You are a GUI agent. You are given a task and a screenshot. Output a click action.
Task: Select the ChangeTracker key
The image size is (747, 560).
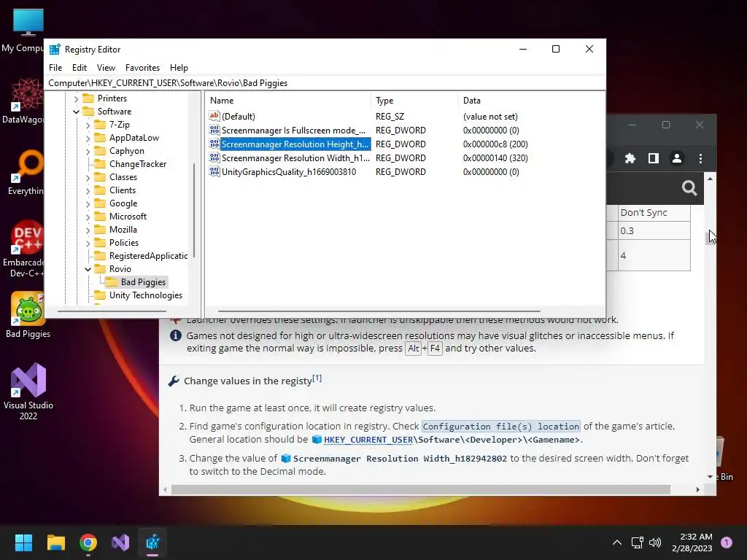point(138,164)
